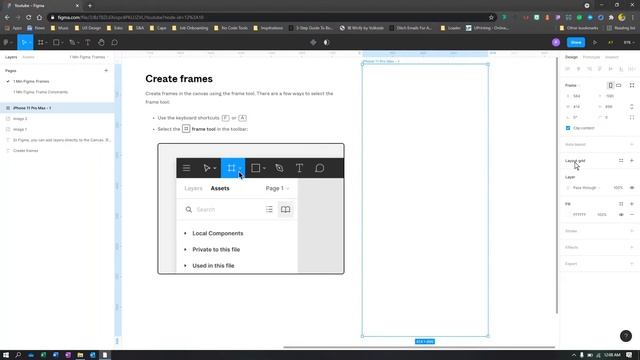Viewport: 640px width, 360px height.
Task: Click the Create component icon
Action: pyautogui.click(x=313, y=42)
